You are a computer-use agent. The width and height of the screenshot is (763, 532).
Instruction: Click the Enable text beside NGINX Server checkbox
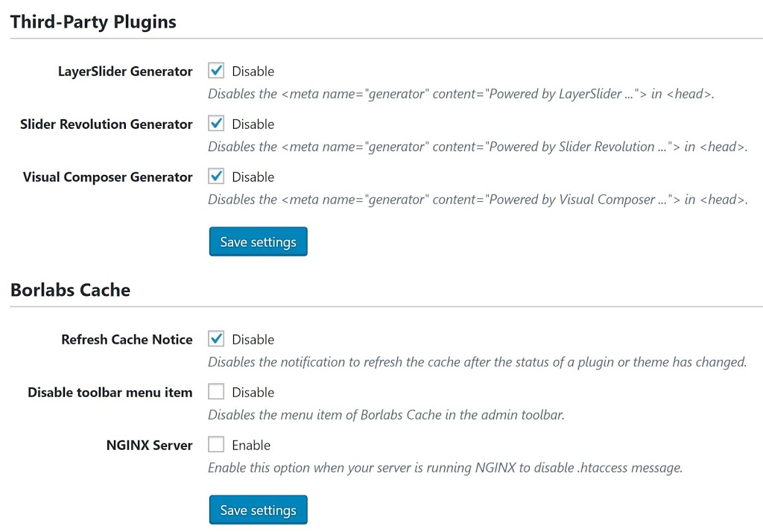pos(253,445)
